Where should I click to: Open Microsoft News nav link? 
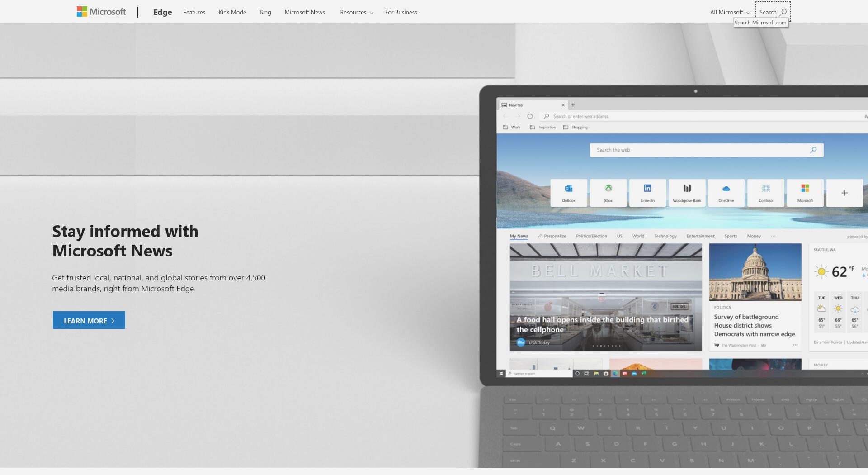click(305, 12)
